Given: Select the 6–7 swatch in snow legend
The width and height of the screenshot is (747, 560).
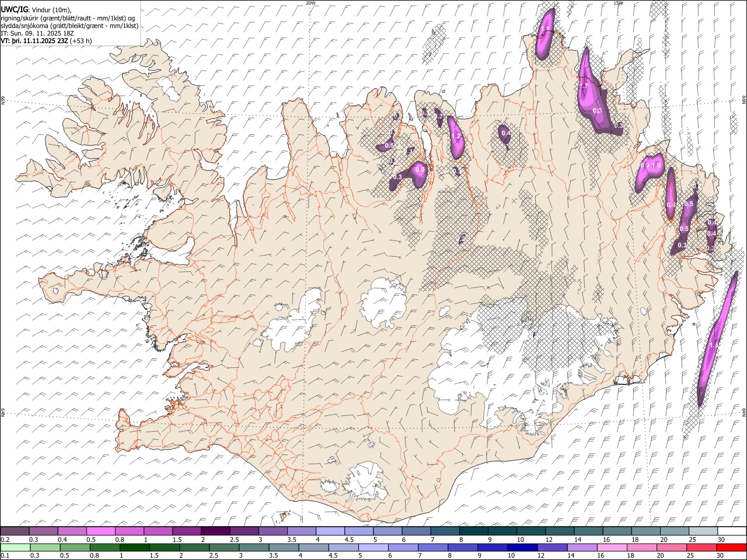Looking at the screenshot, I should coord(416,531).
